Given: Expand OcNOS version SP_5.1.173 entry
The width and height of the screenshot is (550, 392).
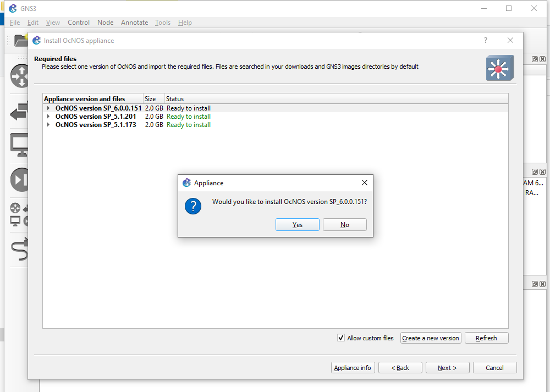Looking at the screenshot, I should [x=48, y=124].
